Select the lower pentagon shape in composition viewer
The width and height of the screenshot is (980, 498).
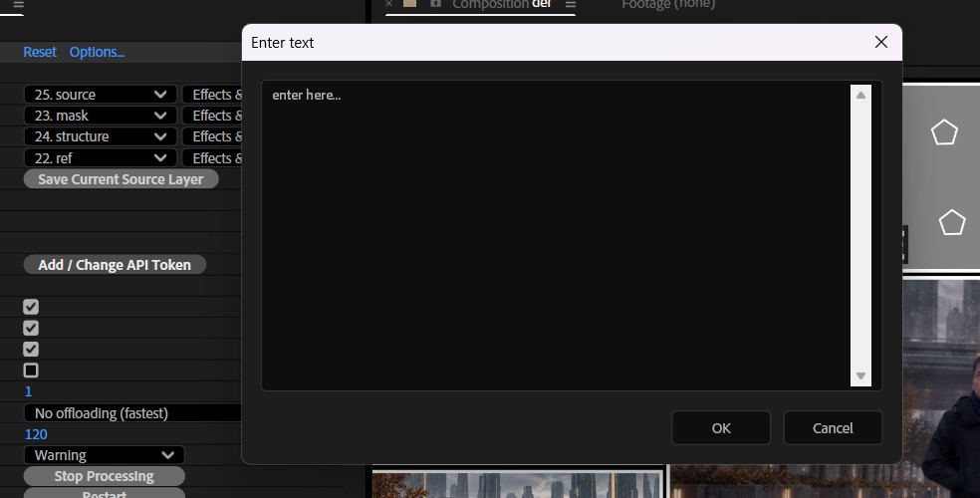pyautogui.click(x=952, y=222)
